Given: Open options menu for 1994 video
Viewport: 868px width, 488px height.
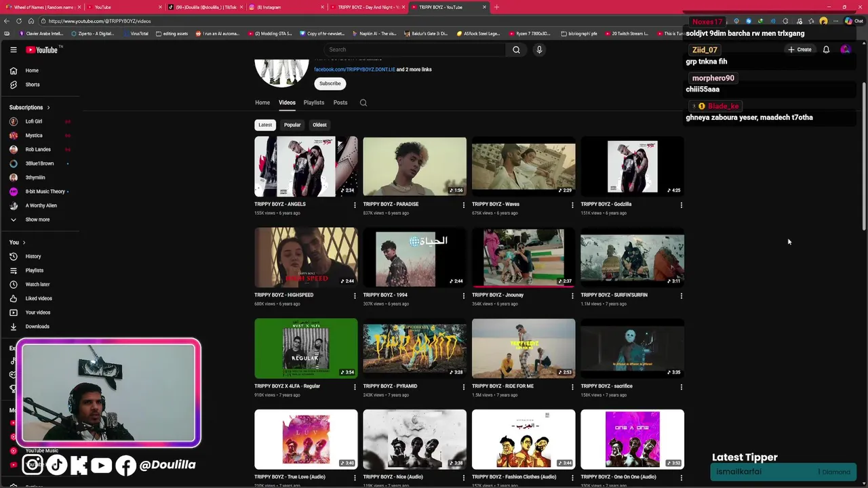Looking at the screenshot, I should coord(464,296).
